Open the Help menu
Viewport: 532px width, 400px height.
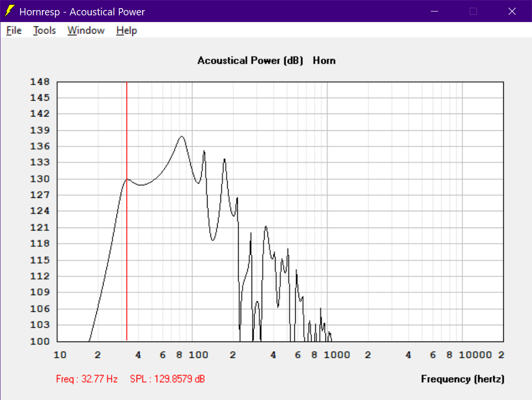(127, 31)
